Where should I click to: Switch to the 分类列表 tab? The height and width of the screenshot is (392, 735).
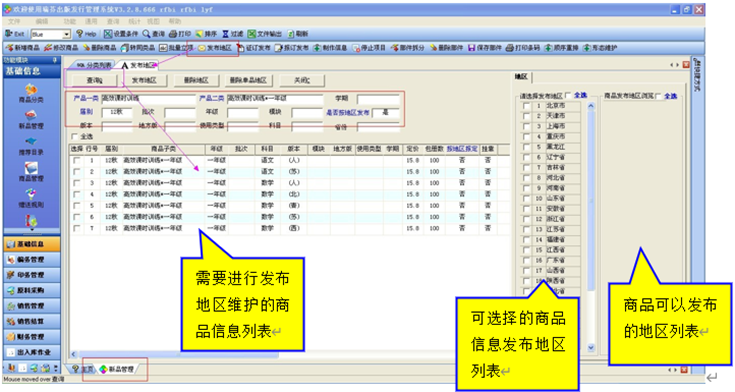94,65
